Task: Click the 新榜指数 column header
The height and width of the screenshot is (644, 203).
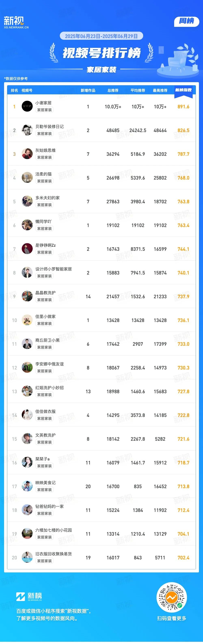Action: [x=183, y=90]
